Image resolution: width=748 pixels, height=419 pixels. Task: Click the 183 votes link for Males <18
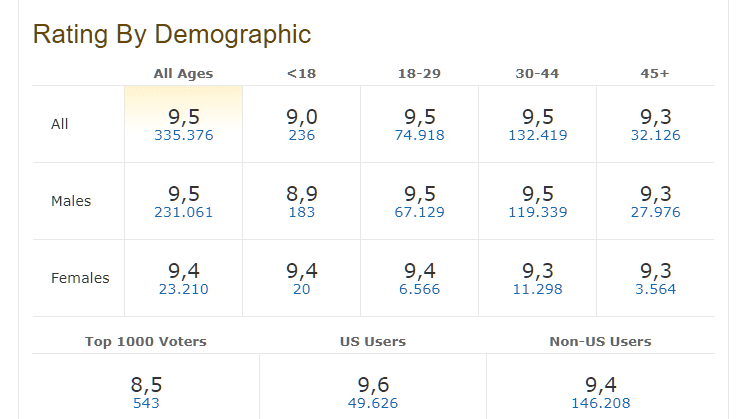click(301, 212)
